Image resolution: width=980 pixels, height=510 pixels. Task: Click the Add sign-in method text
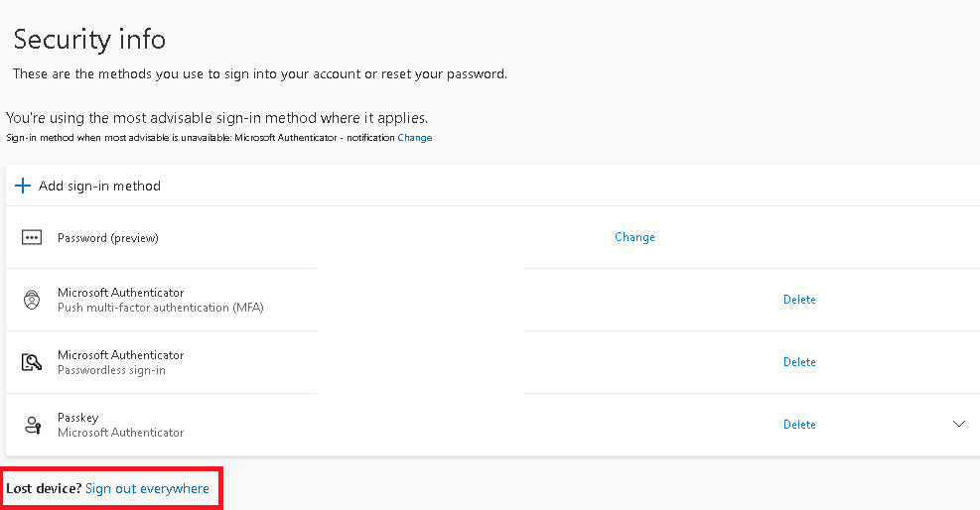point(99,186)
